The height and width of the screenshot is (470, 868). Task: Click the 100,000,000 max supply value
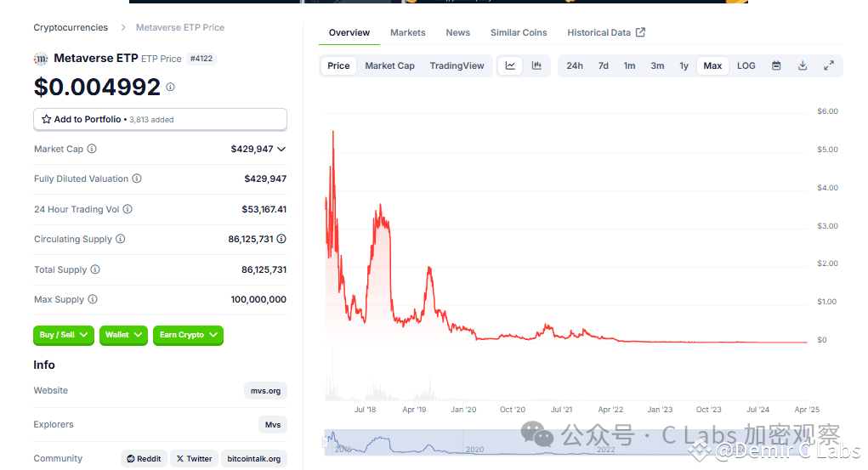point(258,299)
